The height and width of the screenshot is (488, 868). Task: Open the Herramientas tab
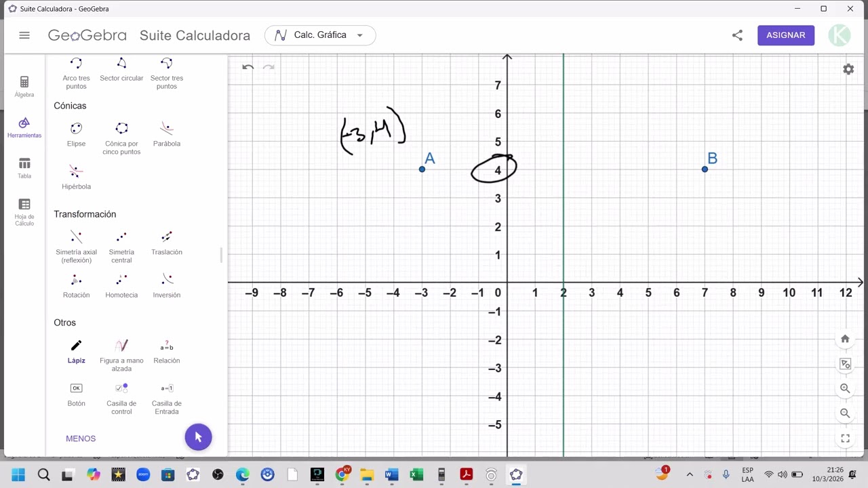[x=24, y=127]
